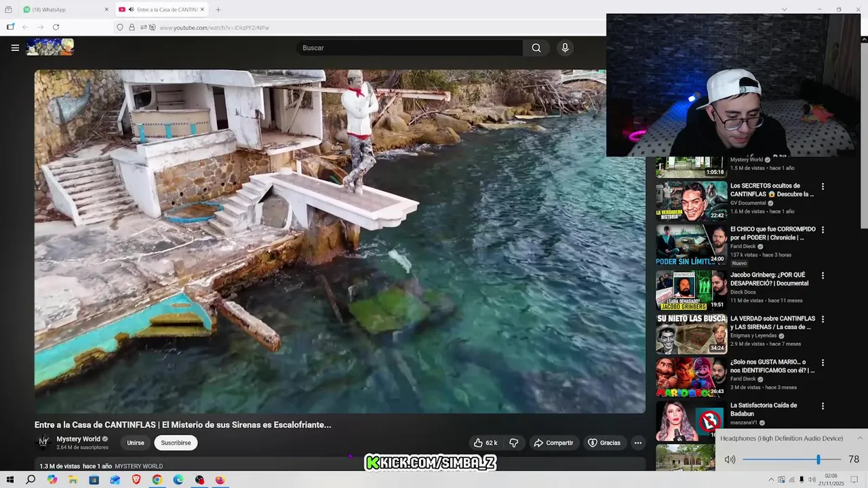
Task: Like the video with thumbs-up icon
Action: [x=486, y=443]
